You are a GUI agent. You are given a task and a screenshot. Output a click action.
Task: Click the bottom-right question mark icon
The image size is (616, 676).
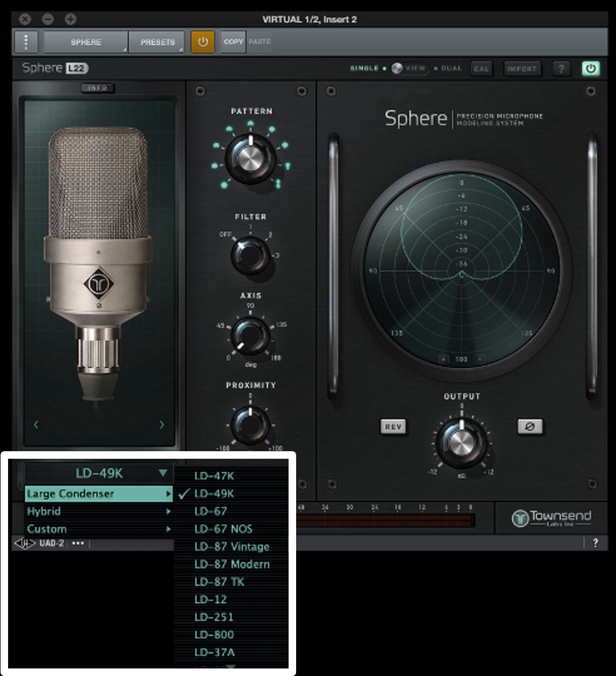pos(596,542)
